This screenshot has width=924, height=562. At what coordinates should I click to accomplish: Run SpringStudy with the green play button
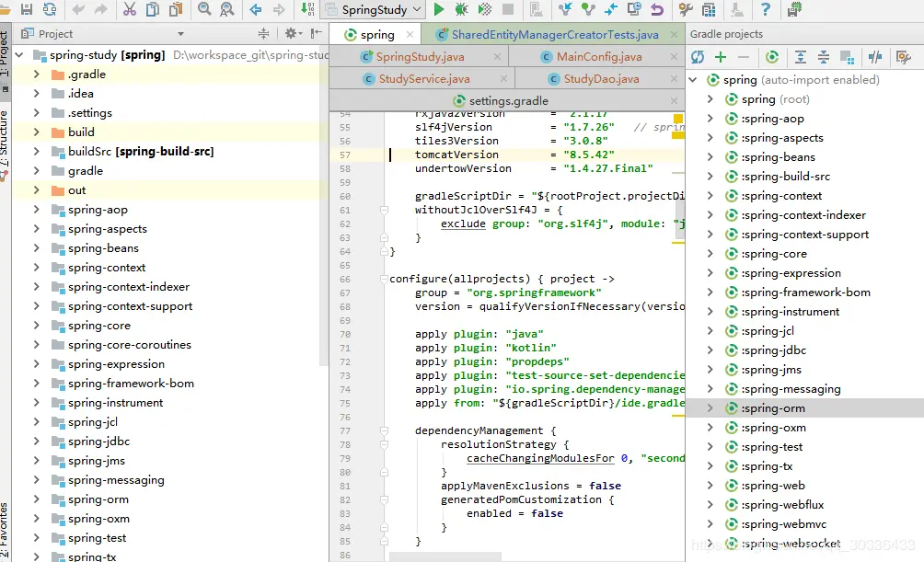[439, 10]
